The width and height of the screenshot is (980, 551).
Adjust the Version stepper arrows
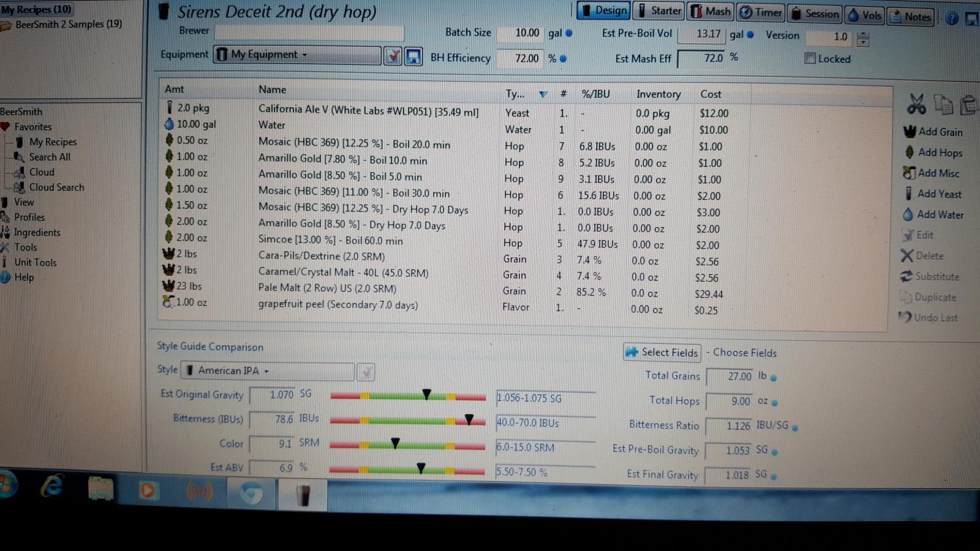(x=862, y=39)
